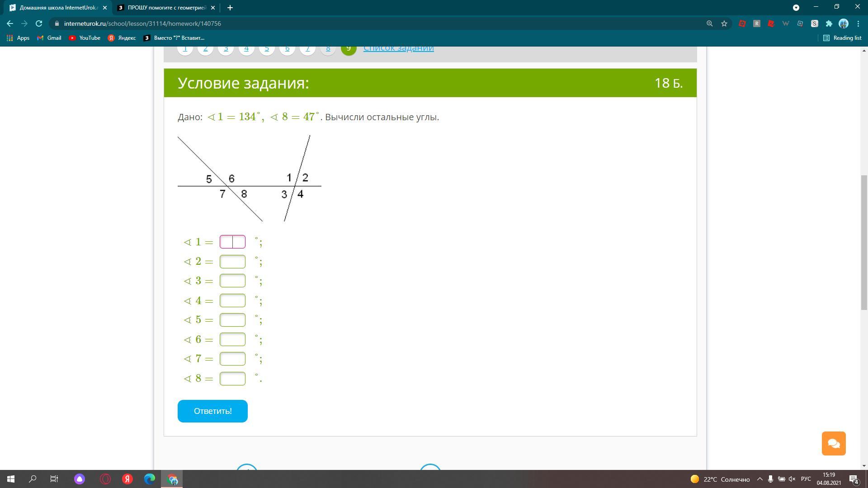Click the orange chat support icon
The height and width of the screenshot is (488, 868).
(833, 443)
